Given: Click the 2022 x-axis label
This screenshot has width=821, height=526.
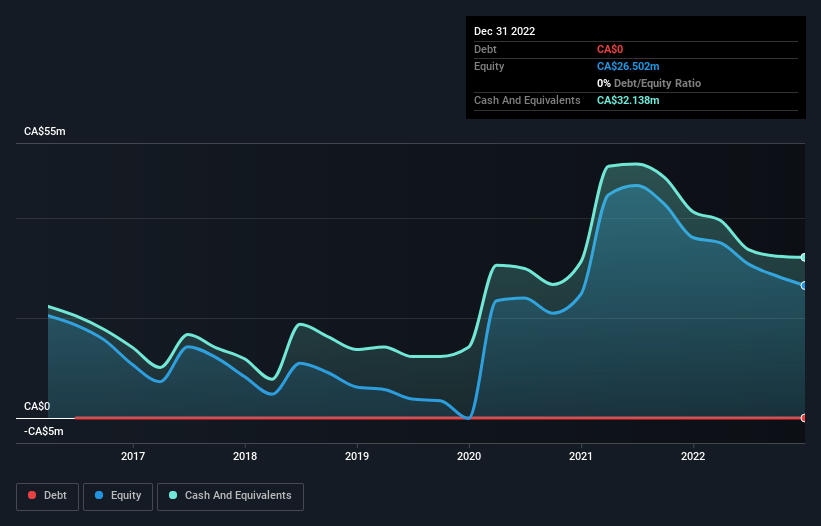Looking at the screenshot, I should point(693,456).
